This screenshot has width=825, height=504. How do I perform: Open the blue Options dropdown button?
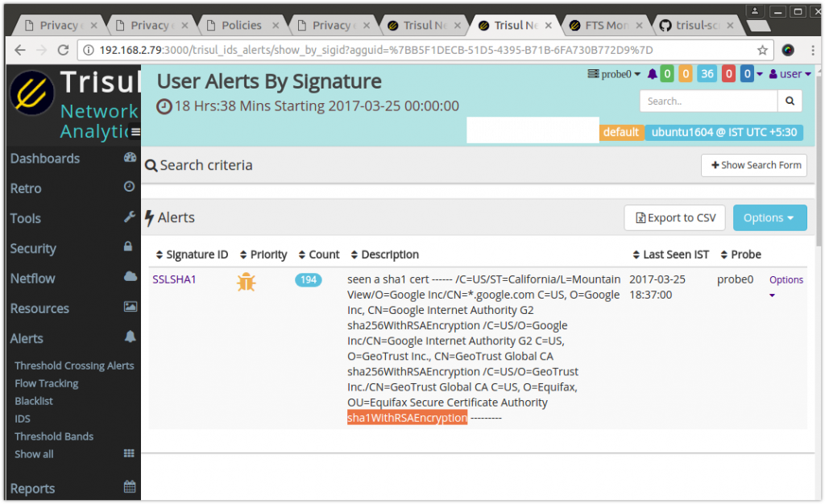point(769,217)
